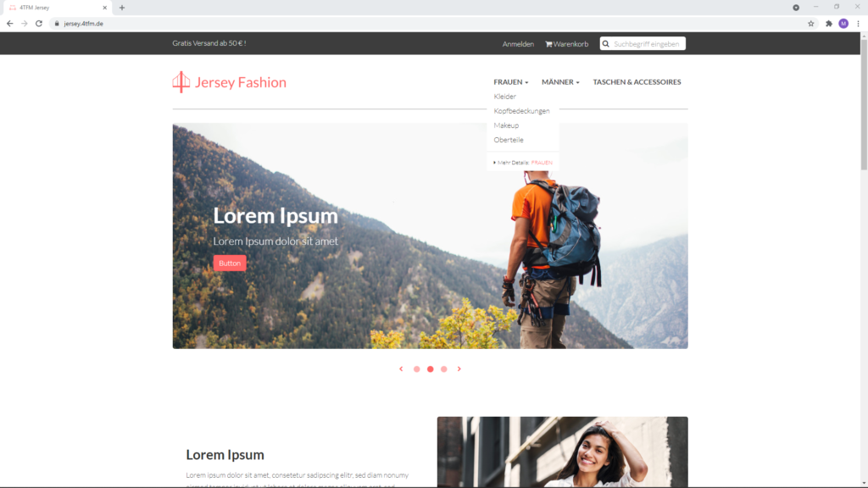Viewport: 868px width, 488px height.
Task: Open the Warenkorb shopping cart
Action: coord(566,44)
